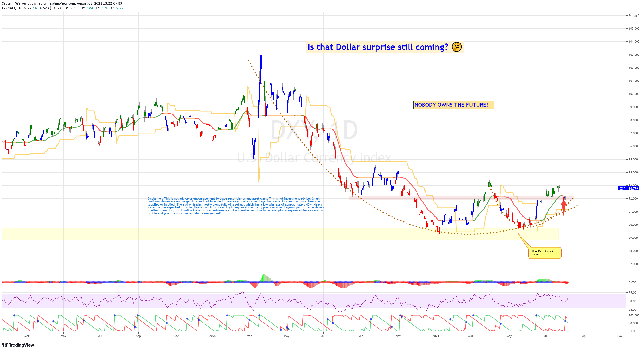Click the 2020 label on the time axis
644x350 pixels.
coord(212,336)
